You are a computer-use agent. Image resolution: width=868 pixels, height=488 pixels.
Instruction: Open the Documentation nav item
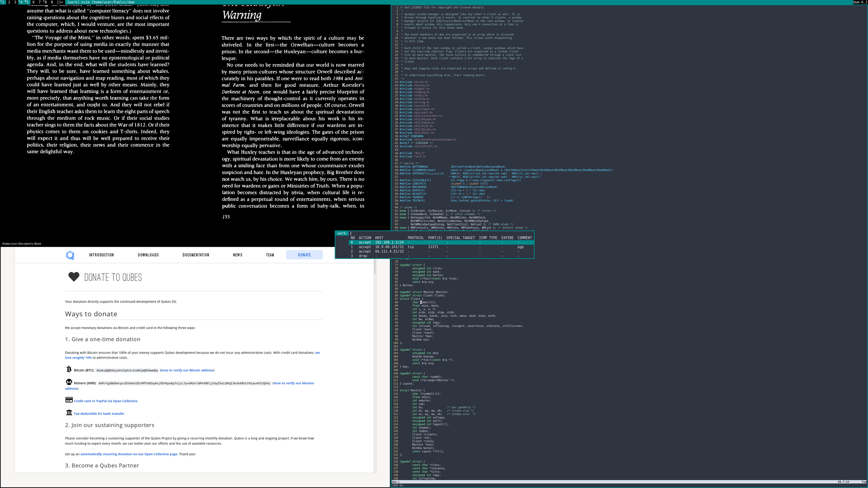[x=196, y=255]
